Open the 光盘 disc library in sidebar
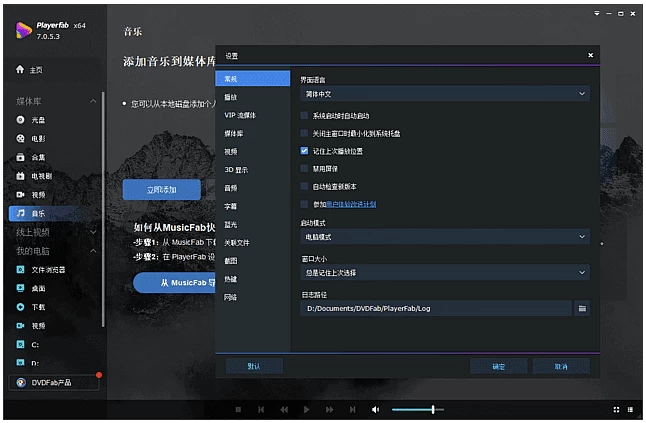 click(x=38, y=119)
